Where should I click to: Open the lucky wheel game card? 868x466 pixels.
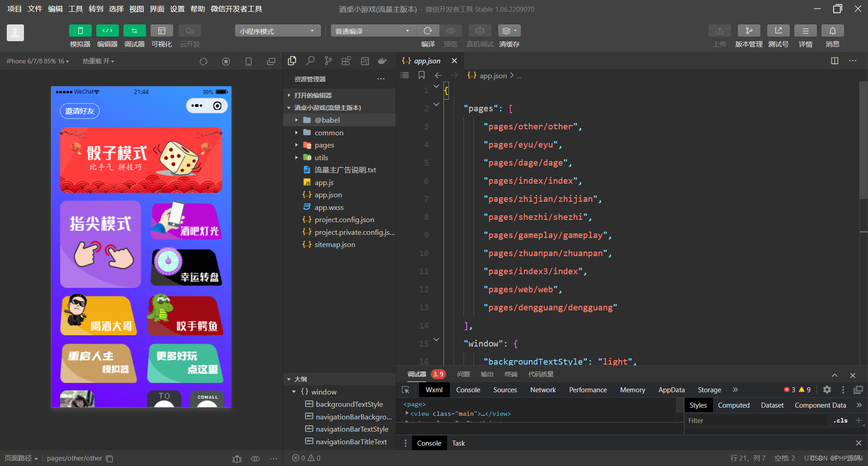pos(186,267)
